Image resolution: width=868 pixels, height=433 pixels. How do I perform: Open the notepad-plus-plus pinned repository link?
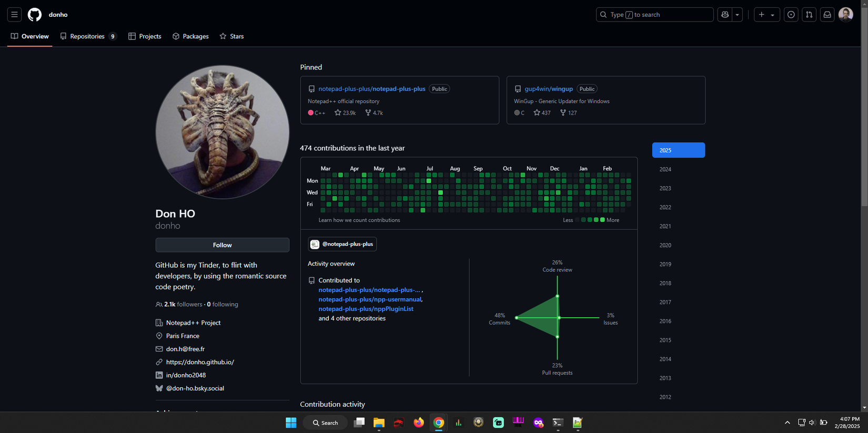click(371, 89)
